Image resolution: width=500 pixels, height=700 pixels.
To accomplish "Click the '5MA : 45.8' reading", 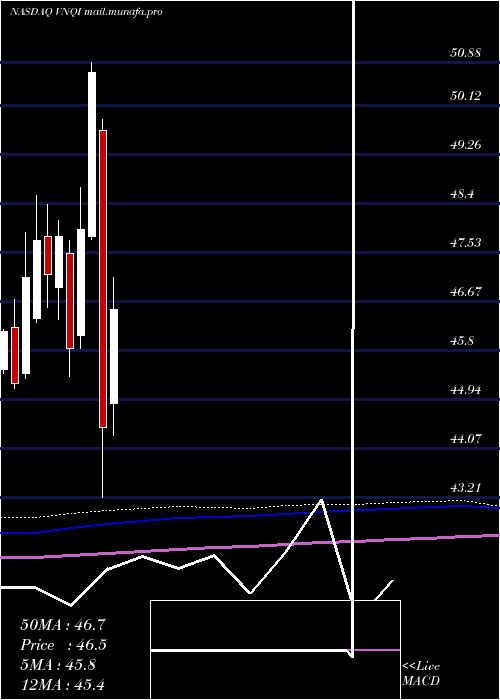I will (x=58, y=665).
